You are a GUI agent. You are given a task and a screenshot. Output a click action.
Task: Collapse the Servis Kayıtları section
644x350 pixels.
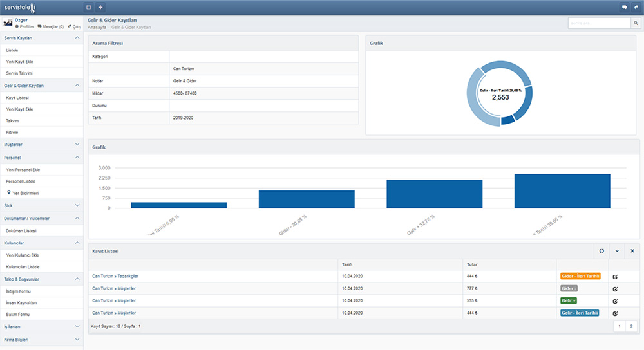77,38
